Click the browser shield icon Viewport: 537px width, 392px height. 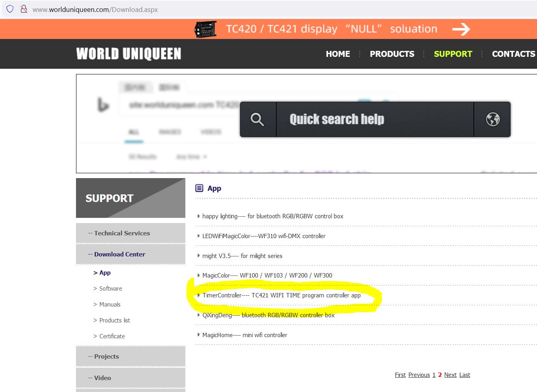[x=10, y=9]
